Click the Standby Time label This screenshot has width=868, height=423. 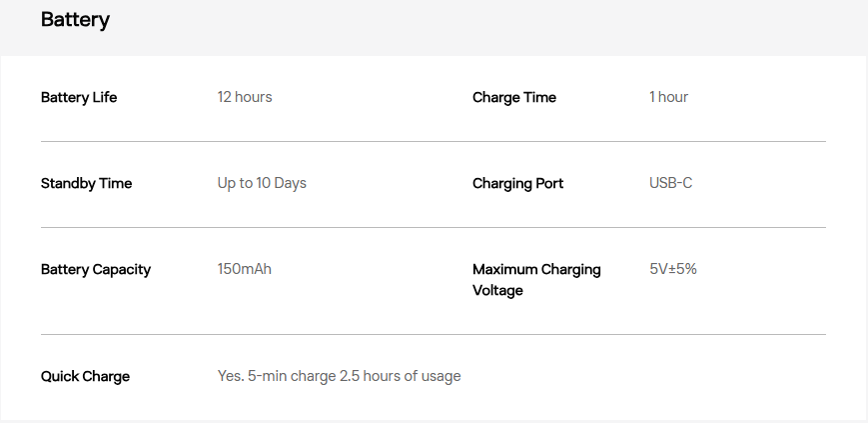86,183
